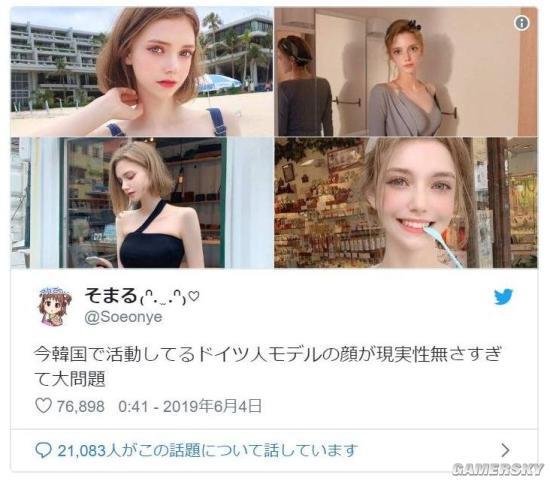This screenshot has height=481, width=550.
Task: Open the black halter top photo
Action: [x=141, y=203]
